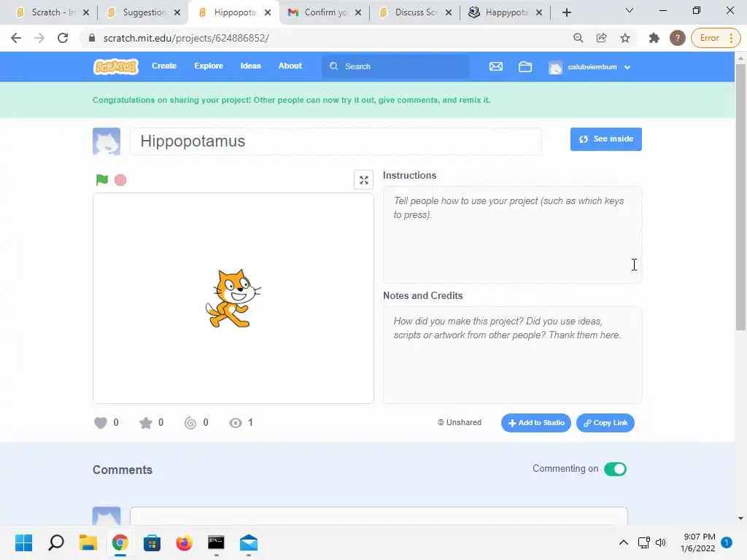747x560 pixels.
Task: Open the Explore menu item
Action: 209,66
